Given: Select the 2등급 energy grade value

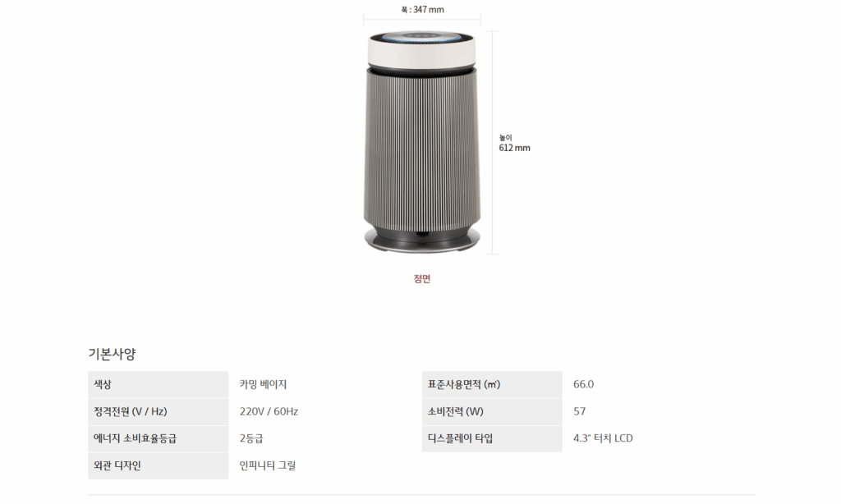Looking at the screenshot, I should pos(251,438).
